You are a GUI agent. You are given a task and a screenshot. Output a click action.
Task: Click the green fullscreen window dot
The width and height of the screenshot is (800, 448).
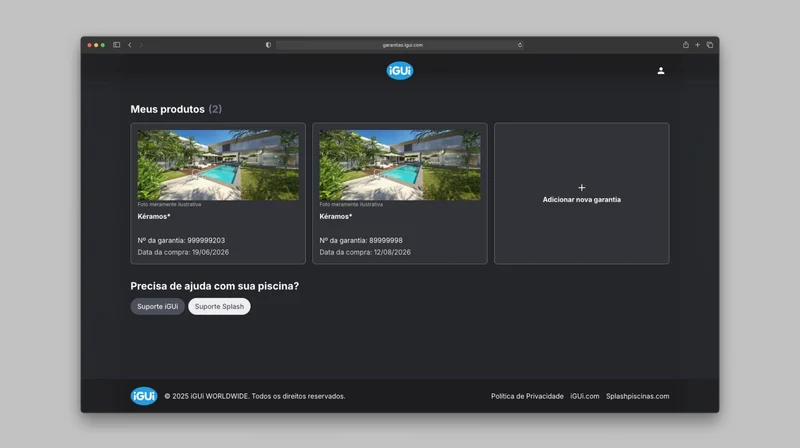pyautogui.click(x=103, y=45)
